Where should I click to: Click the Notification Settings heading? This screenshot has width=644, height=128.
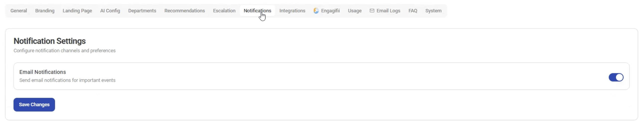click(50, 41)
